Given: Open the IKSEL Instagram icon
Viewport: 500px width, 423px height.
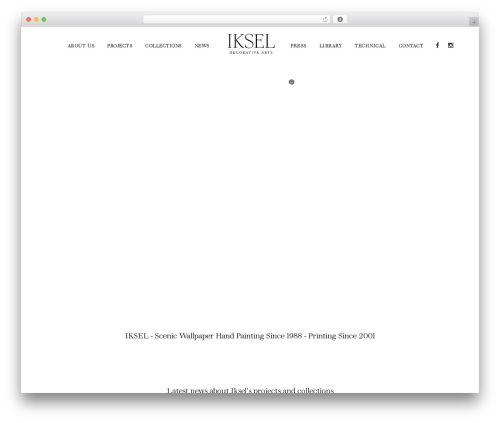Looking at the screenshot, I should (x=451, y=45).
